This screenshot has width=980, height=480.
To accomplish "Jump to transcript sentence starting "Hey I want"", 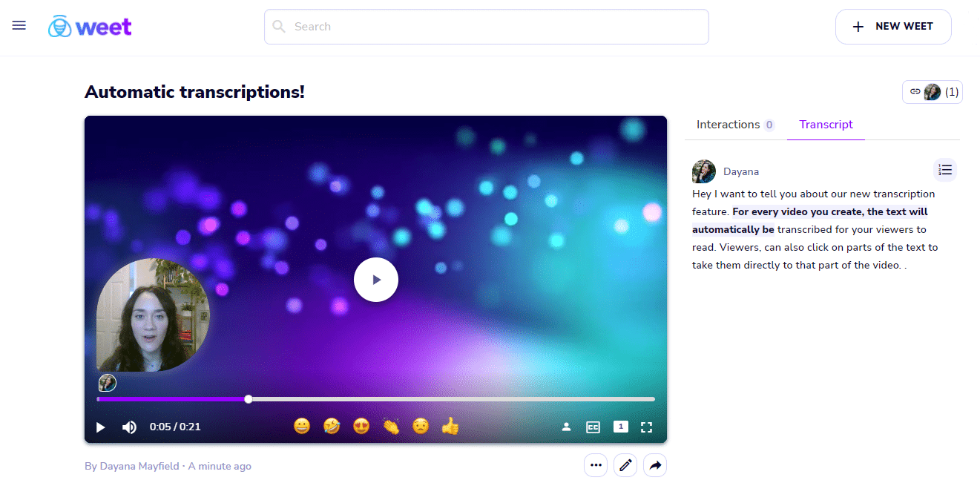I will point(814,203).
